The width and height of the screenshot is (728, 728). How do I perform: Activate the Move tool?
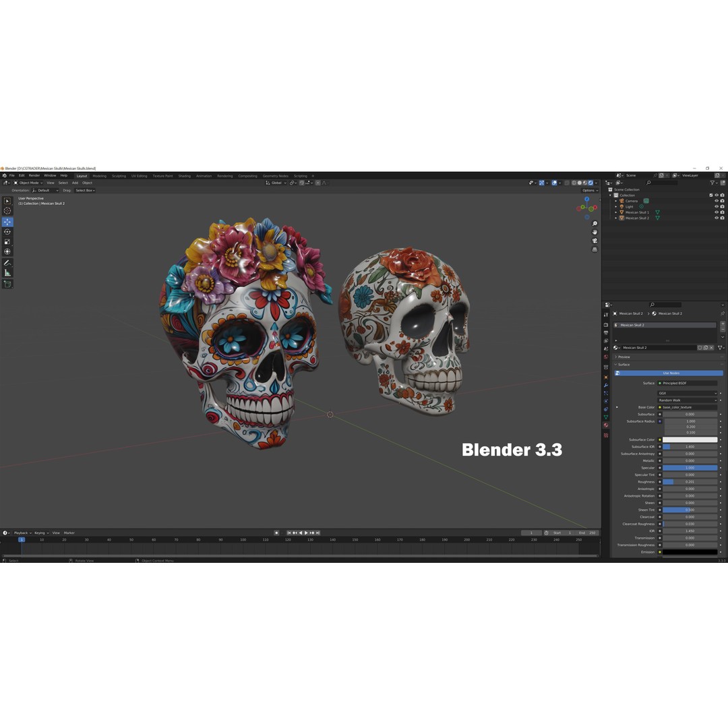coord(7,222)
